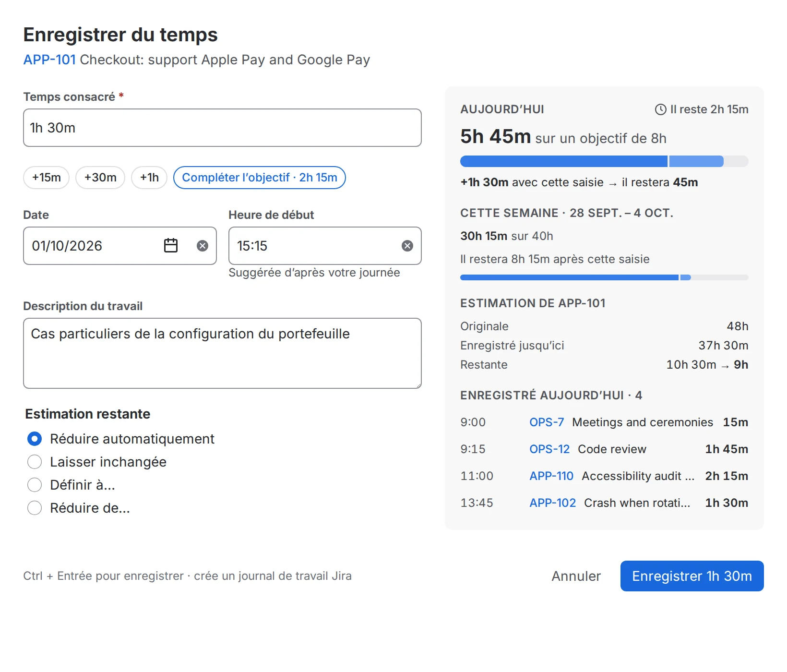Open the date picker calendar icon
This screenshot has height=672, width=787.
click(171, 246)
